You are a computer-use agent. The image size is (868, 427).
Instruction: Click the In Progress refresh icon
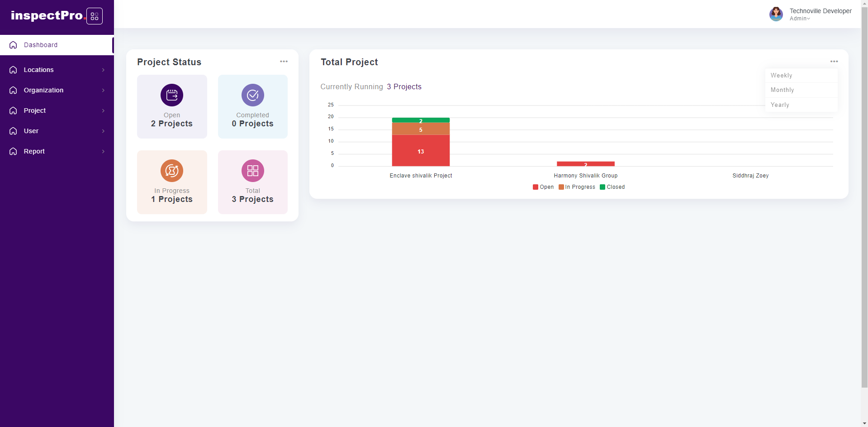click(x=172, y=171)
